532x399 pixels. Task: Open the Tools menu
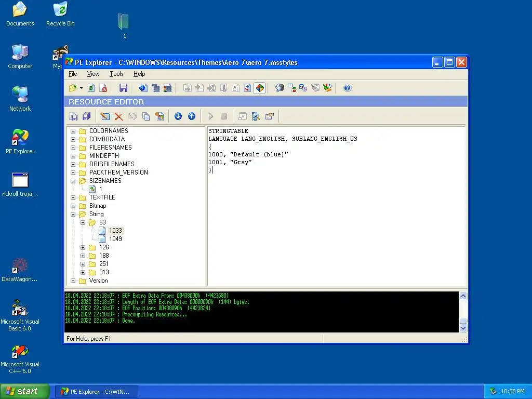tap(116, 74)
